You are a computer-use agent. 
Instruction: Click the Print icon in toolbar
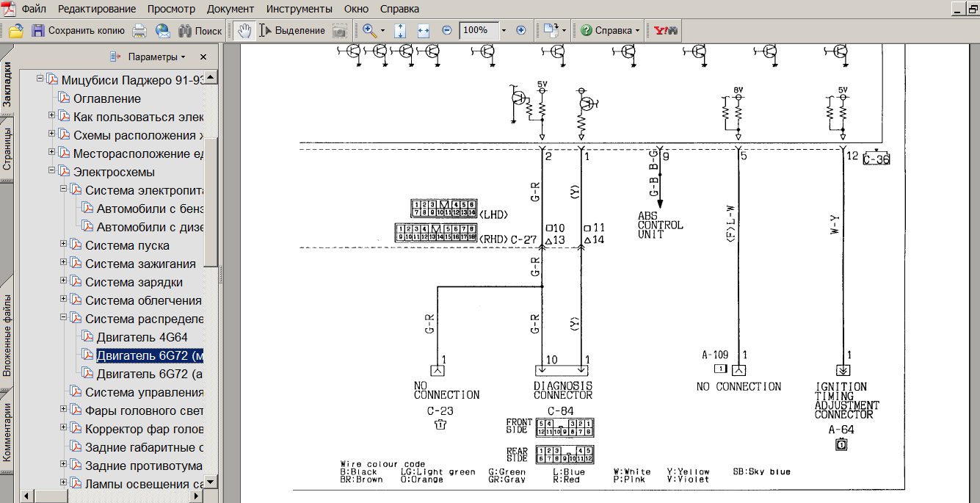(139, 31)
